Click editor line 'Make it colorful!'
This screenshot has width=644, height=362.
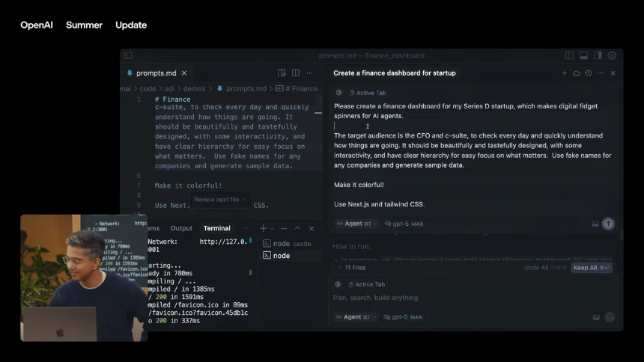(188, 185)
